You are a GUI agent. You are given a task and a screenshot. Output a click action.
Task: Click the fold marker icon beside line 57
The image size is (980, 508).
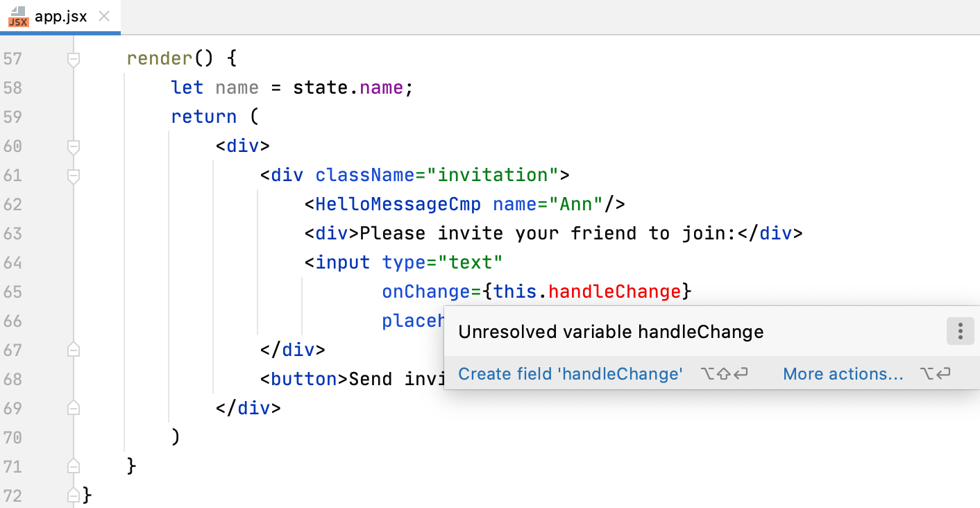[73, 58]
